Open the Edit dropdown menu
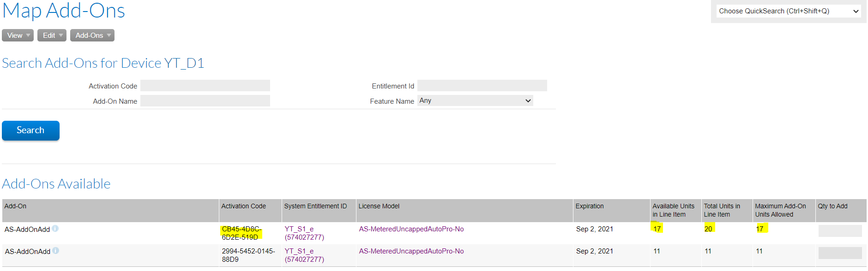This screenshot has width=868, height=271. tap(52, 35)
